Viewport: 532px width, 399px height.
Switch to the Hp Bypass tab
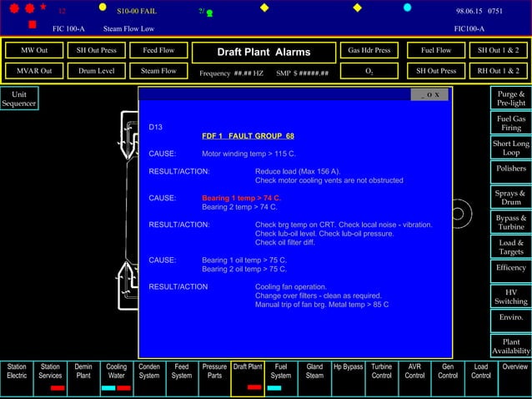point(348,379)
